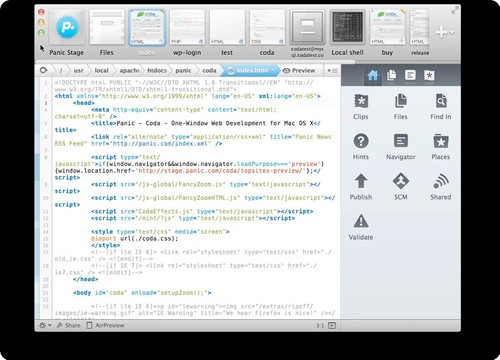Go to local folder in path bar
This screenshot has width=500, height=360.
tap(101, 70)
